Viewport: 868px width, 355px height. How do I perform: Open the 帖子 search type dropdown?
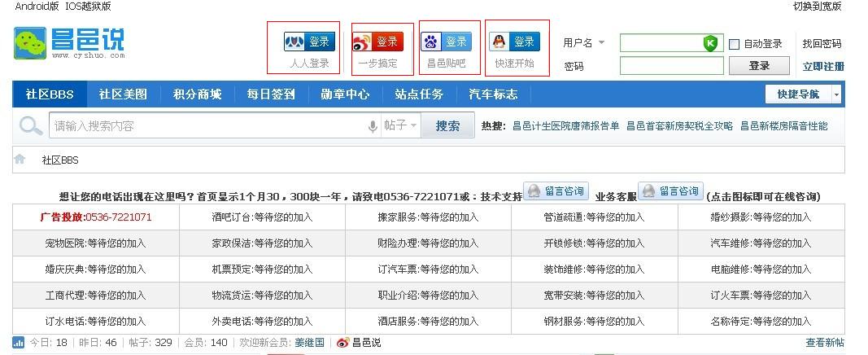401,125
